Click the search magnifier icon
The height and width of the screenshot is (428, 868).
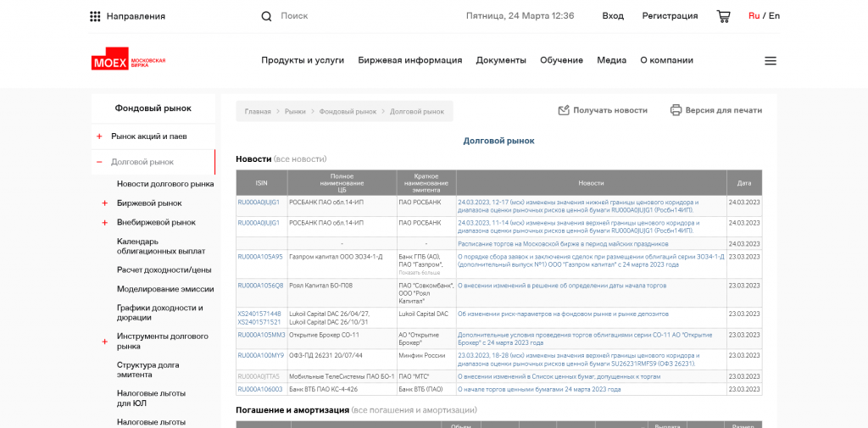tap(266, 16)
